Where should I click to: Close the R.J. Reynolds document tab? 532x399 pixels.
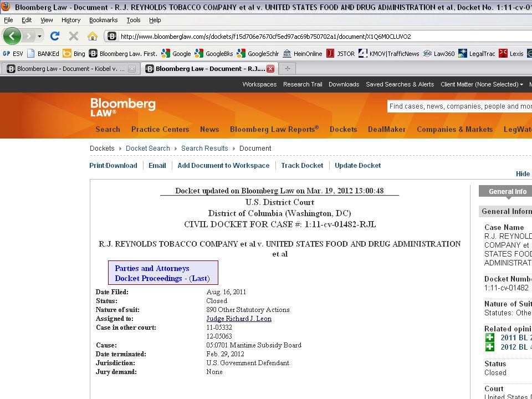pos(270,69)
